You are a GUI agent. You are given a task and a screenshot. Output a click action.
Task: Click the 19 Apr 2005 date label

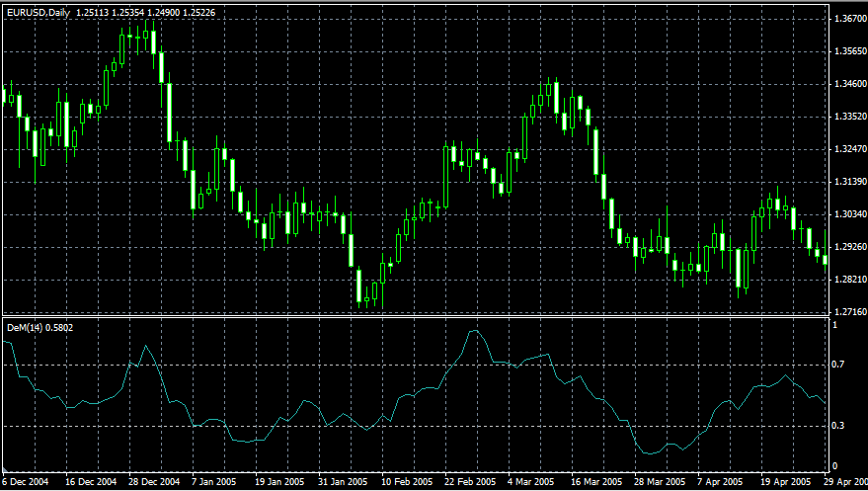785,481
